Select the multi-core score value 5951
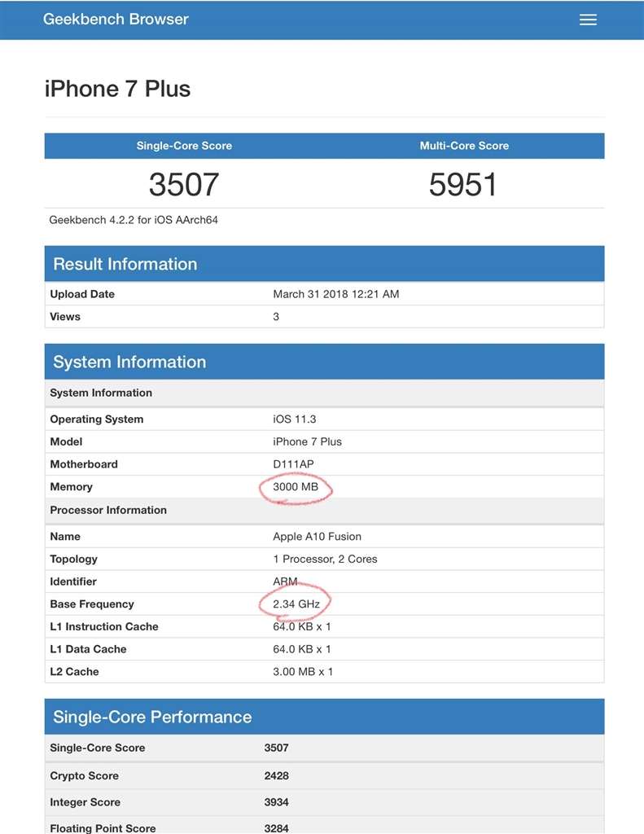The width and height of the screenshot is (644, 834). pos(462,185)
